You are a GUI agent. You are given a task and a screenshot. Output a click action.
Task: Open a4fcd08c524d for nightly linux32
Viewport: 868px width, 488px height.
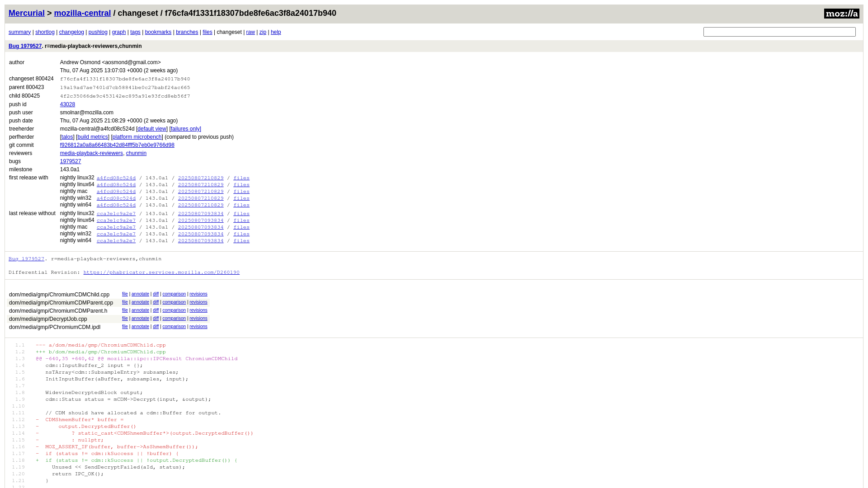(x=116, y=178)
